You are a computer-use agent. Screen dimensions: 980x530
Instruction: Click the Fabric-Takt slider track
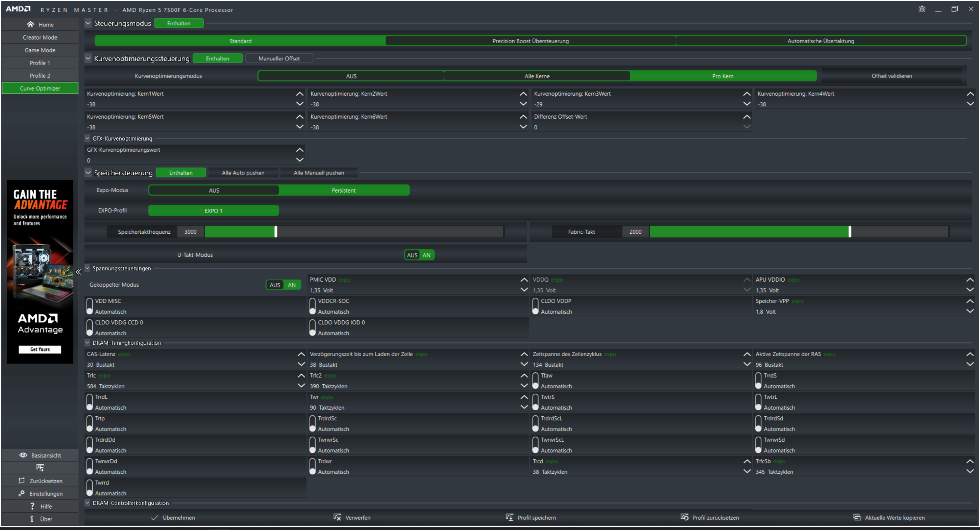tap(799, 232)
